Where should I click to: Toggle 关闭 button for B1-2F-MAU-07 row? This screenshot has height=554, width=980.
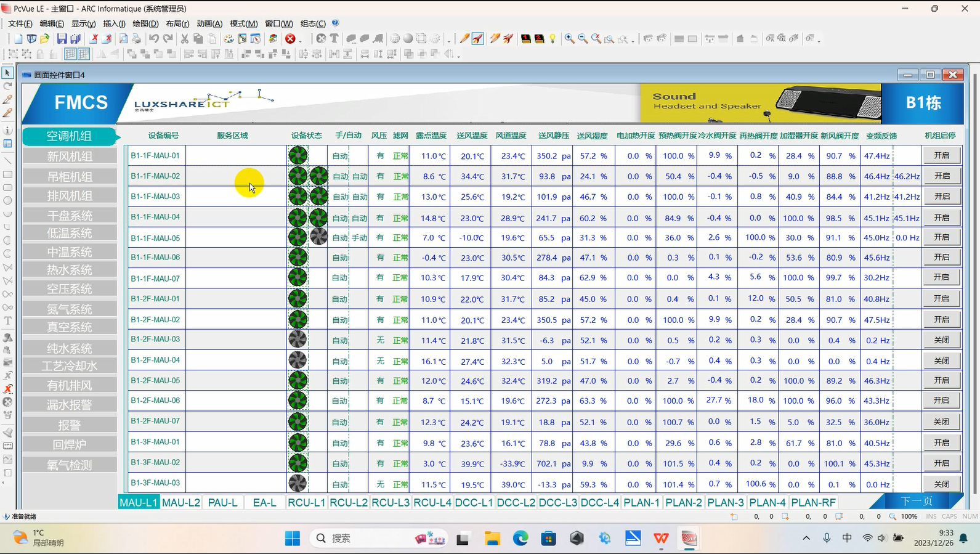(x=941, y=422)
